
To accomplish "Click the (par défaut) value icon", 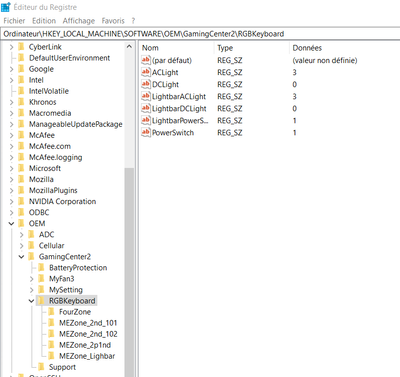I will point(146,60).
